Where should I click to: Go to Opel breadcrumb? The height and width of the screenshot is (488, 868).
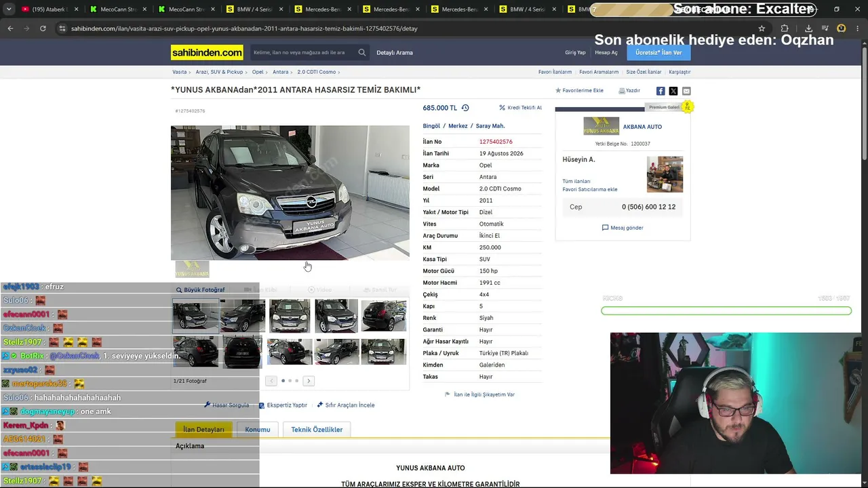[x=258, y=72]
